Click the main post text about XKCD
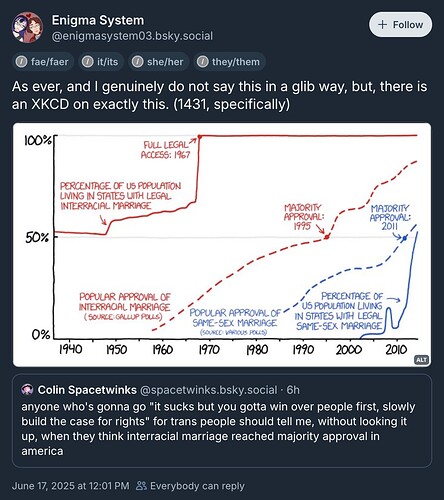 pos(219,95)
